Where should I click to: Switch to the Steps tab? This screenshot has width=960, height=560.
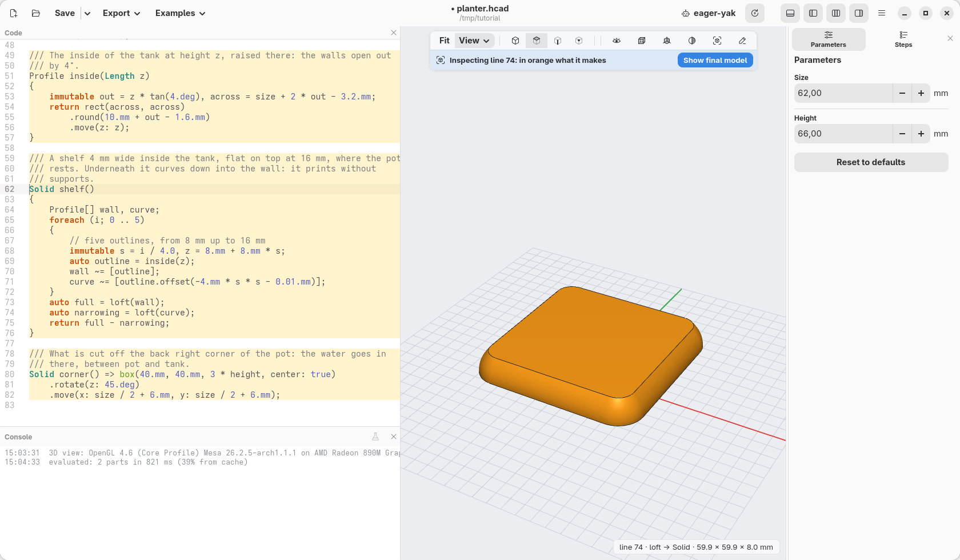(903, 39)
